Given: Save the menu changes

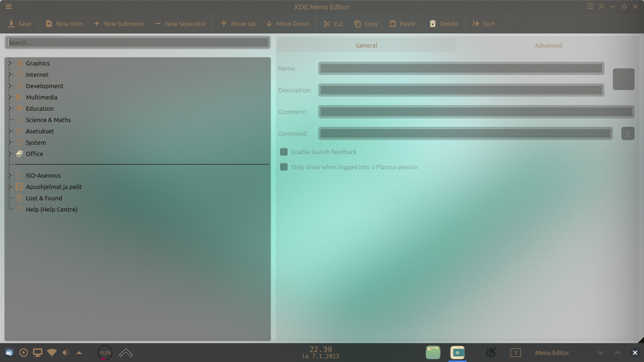Looking at the screenshot, I should 19,24.
